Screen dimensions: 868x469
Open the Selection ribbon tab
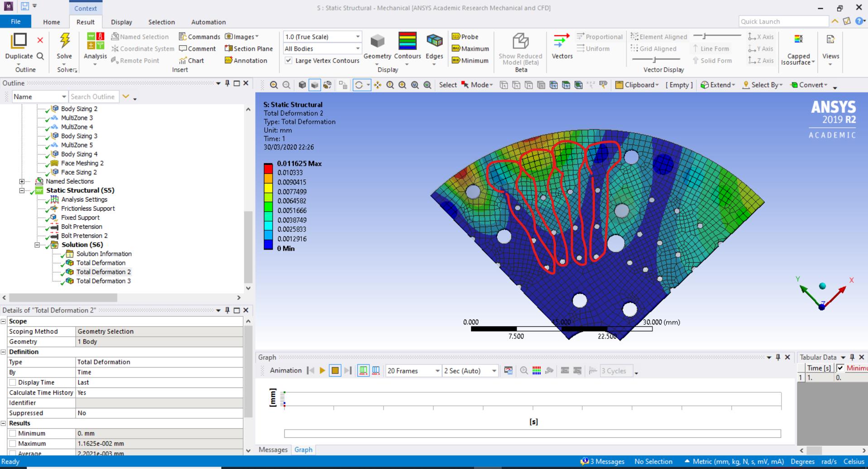point(161,22)
